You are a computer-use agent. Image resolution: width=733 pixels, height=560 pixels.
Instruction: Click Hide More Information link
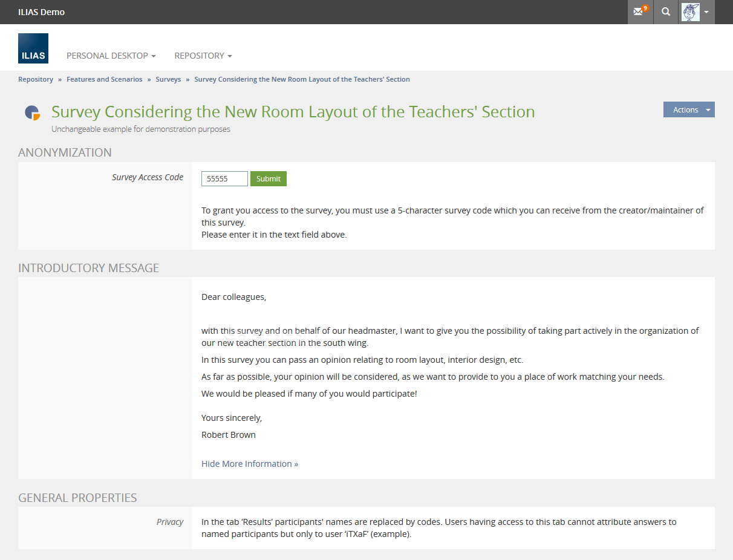pyautogui.click(x=250, y=464)
